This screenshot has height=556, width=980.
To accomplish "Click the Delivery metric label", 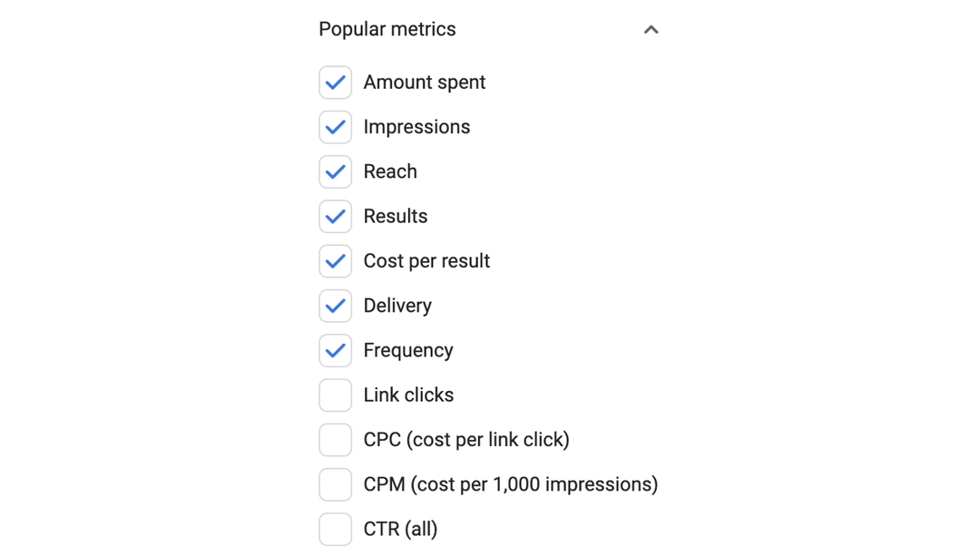I will coord(397,306).
